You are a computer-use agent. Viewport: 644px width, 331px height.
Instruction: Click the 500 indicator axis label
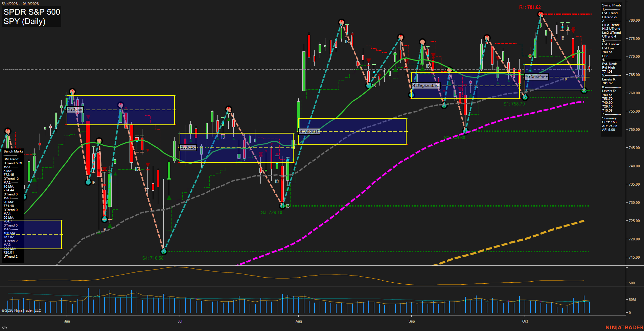[631, 283]
